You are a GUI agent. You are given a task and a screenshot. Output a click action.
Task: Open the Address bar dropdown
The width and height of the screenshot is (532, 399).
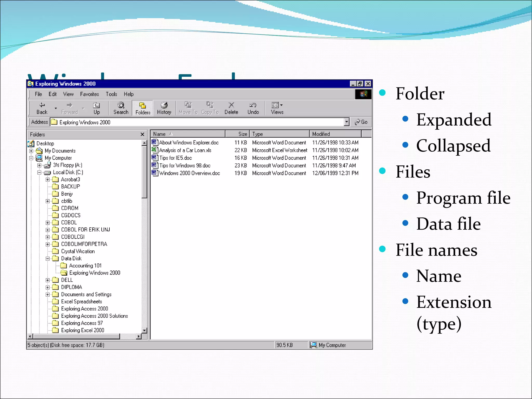click(347, 122)
